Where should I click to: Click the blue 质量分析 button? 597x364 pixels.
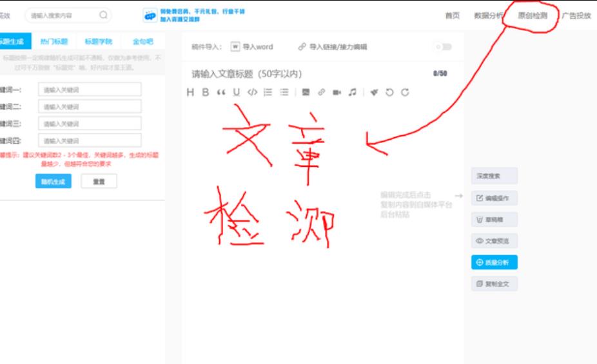pos(494,262)
